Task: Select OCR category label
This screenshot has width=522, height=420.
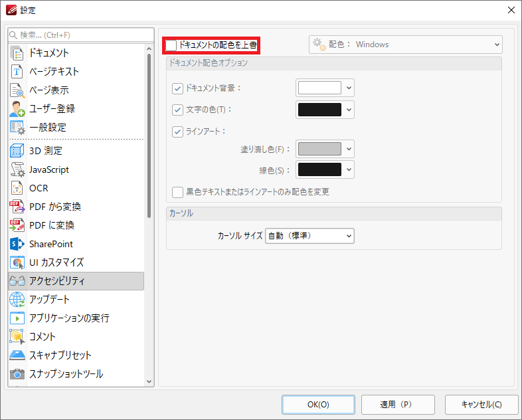Action: pos(39,188)
